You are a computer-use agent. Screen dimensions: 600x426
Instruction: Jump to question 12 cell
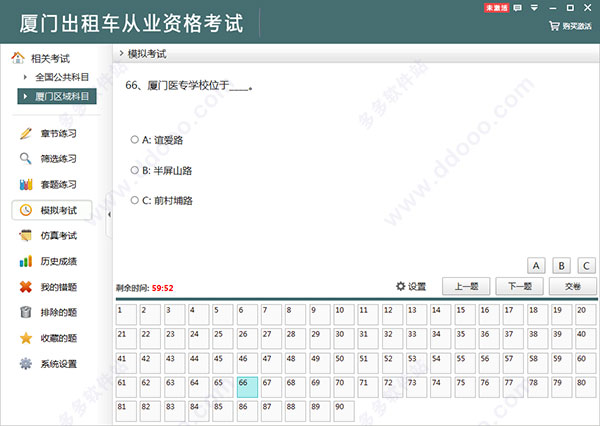pos(392,315)
